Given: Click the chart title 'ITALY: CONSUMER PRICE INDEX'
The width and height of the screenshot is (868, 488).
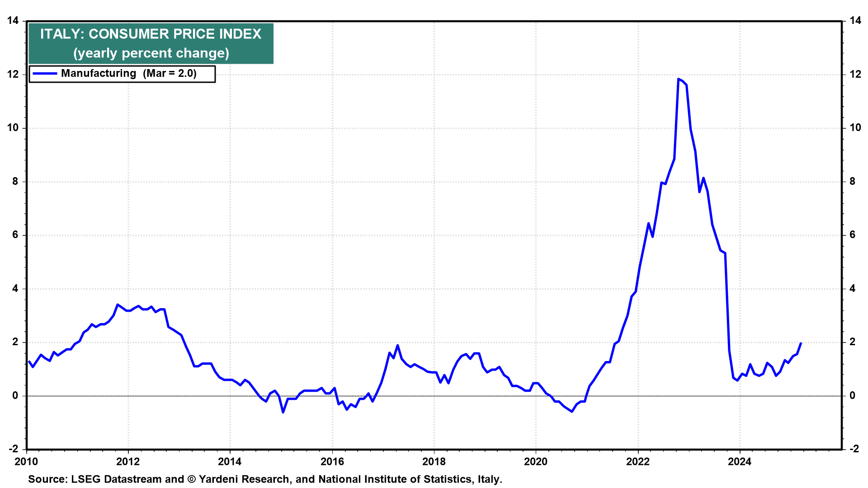Looking at the screenshot, I should 151,34.
